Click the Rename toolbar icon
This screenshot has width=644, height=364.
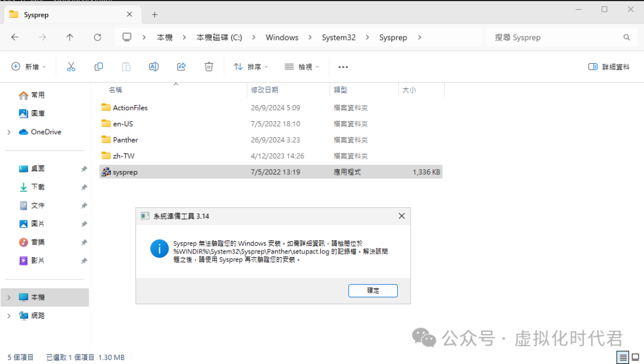pos(154,67)
